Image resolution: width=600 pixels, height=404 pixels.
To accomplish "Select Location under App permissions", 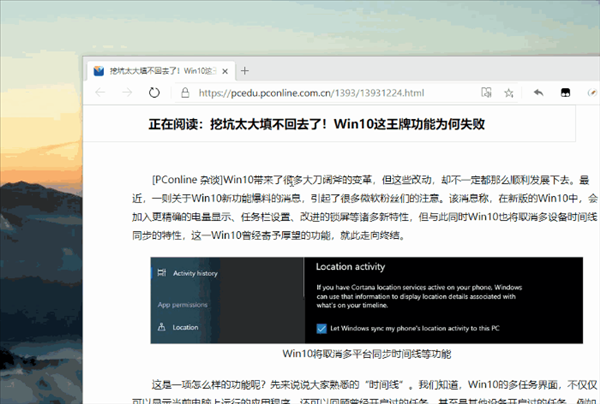I will point(185,327).
